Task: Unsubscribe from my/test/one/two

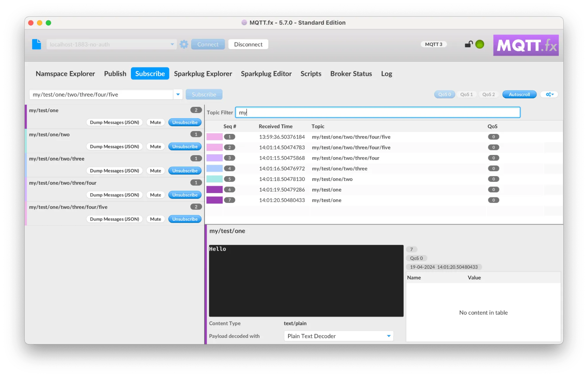Action: tap(185, 146)
